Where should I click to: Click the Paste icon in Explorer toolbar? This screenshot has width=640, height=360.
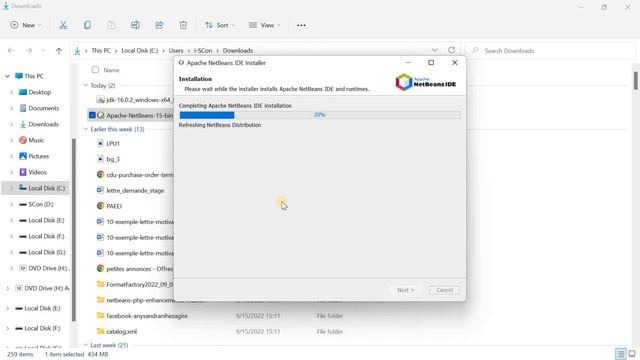pyautogui.click(x=111, y=25)
